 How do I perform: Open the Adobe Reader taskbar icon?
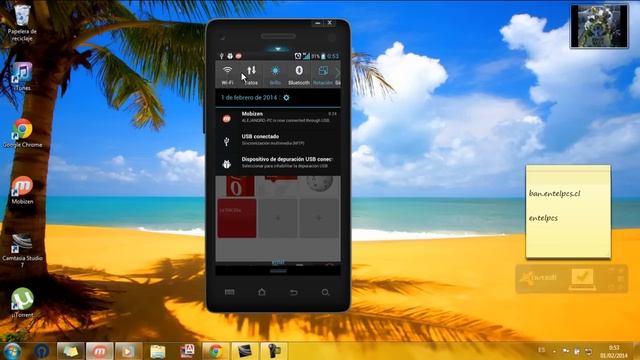pos(187,351)
